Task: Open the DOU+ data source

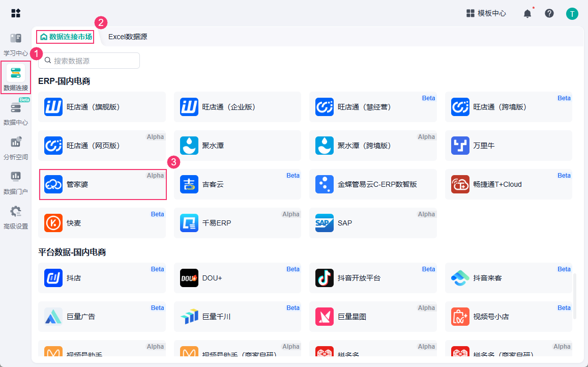Action: coord(238,278)
